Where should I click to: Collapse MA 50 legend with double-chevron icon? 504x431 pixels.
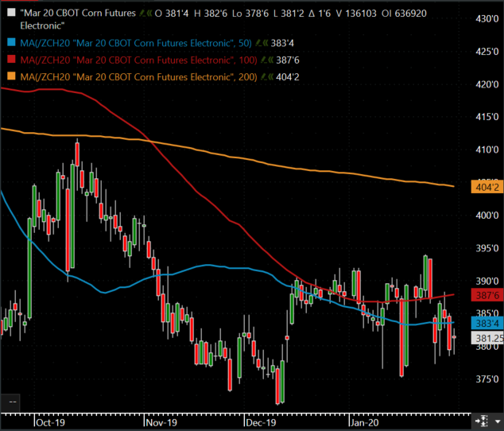click(x=265, y=43)
